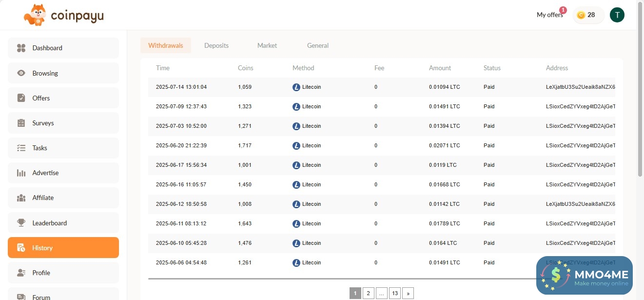Jump to page 13 of withdrawals

click(x=394, y=293)
